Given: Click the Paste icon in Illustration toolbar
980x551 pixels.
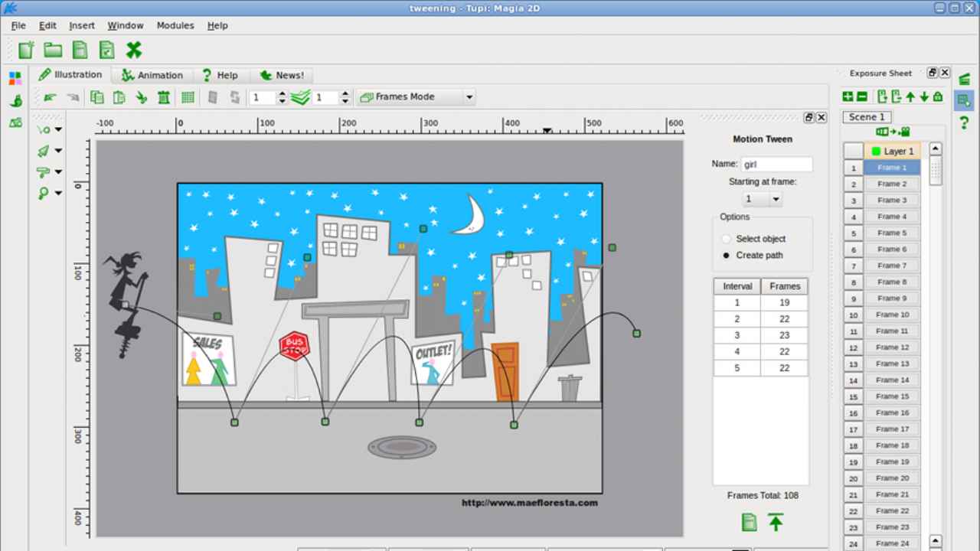Looking at the screenshot, I should (119, 97).
